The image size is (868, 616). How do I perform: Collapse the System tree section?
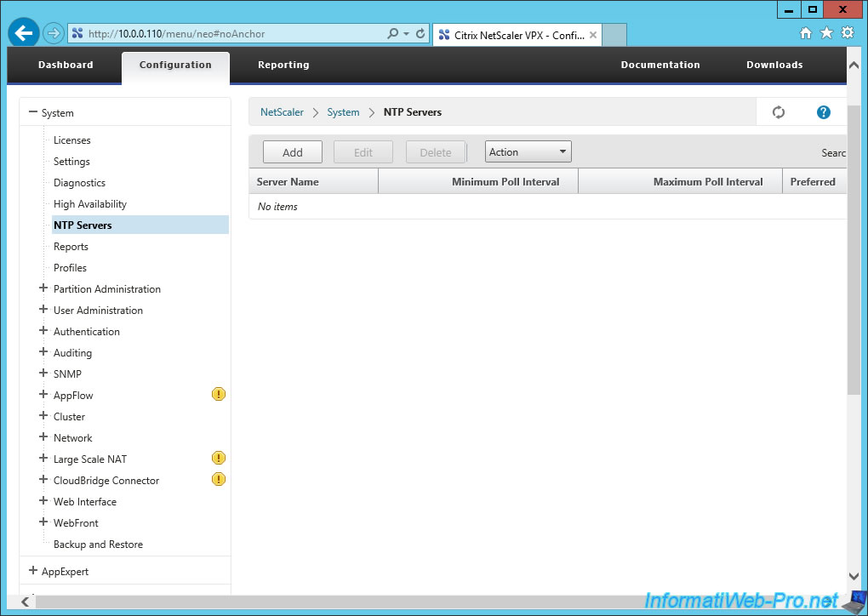click(x=33, y=112)
